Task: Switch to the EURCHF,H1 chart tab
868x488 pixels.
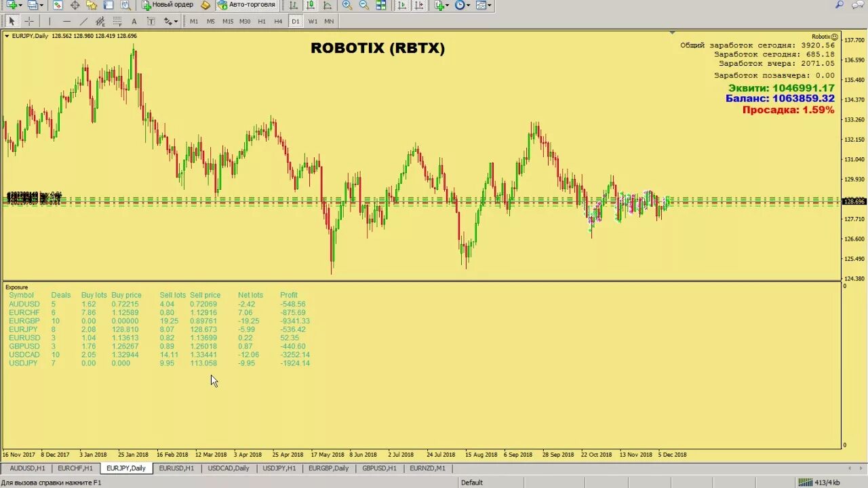Action: 75,468
